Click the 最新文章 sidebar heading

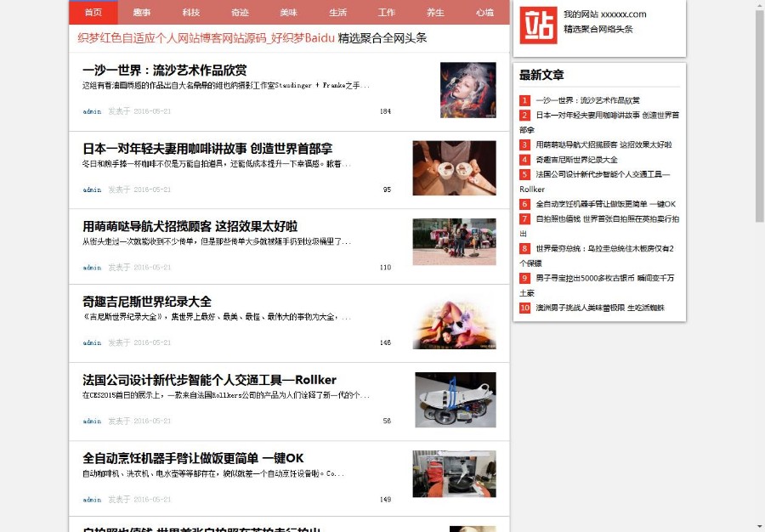541,75
